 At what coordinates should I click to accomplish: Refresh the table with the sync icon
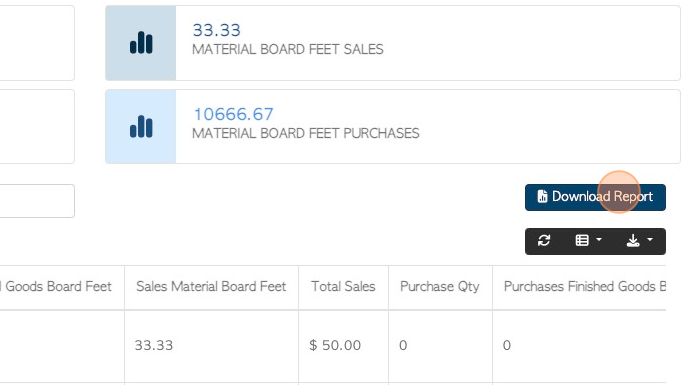click(x=544, y=240)
